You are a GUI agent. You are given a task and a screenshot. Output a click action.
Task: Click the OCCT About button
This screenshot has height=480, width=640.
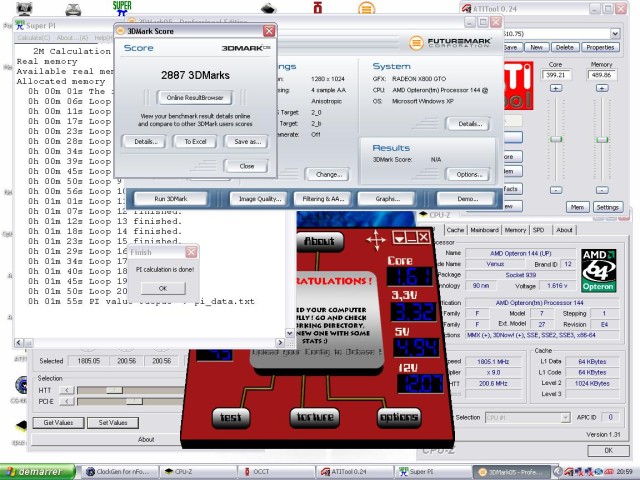click(319, 241)
